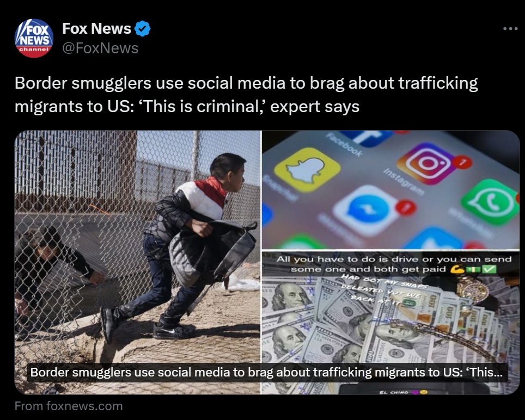
Task: Open the @FoxNews handle link
Action: click(x=100, y=48)
